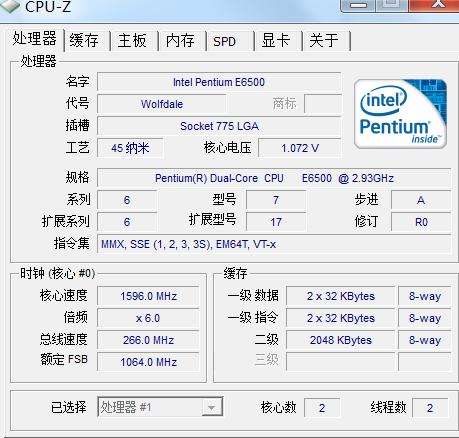Switch to the 主板 (Mainboard) tab
Viewport: 459px width, 438px height.
tap(133, 41)
